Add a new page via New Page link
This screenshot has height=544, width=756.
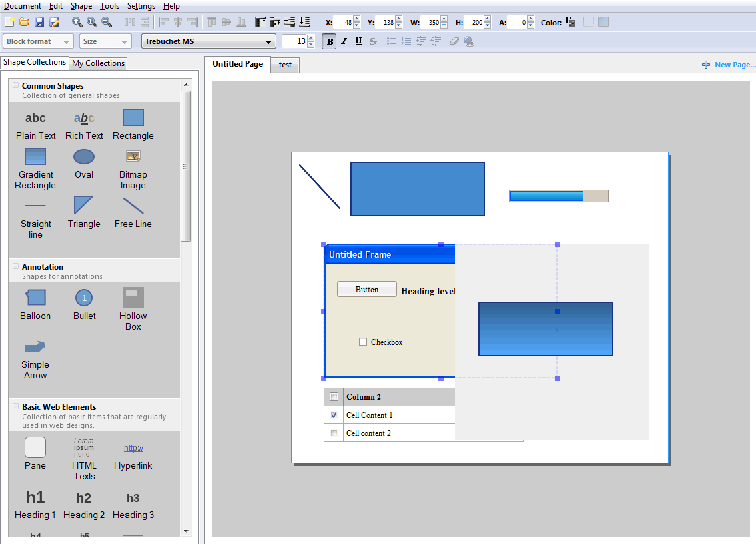pos(729,65)
